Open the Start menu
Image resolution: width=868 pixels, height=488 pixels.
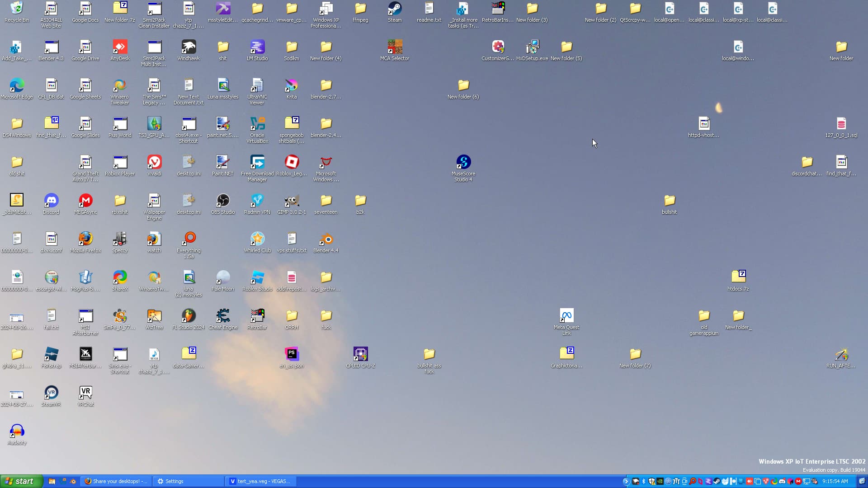[x=22, y=481]
